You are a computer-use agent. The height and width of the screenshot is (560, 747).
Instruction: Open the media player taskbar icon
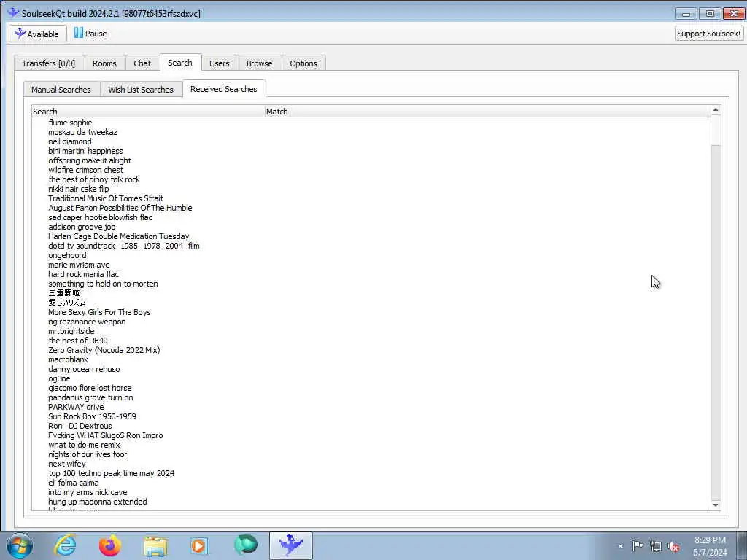coord(200,545)
